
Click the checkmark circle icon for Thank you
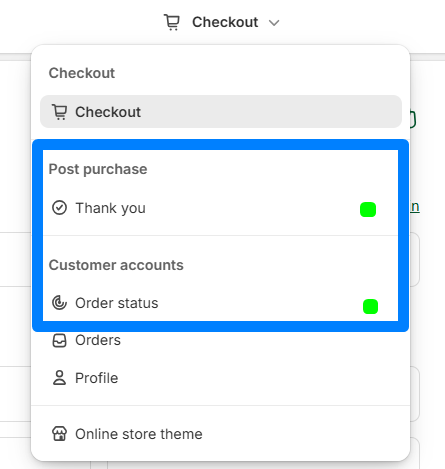click(x=59, y=208)
